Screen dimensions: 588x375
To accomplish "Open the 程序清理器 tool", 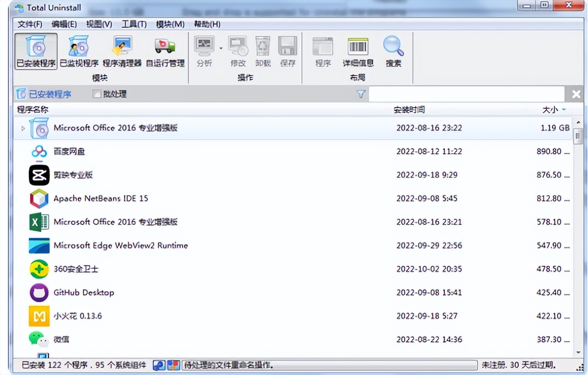I will pyautogui.click(x=120, y=51).
